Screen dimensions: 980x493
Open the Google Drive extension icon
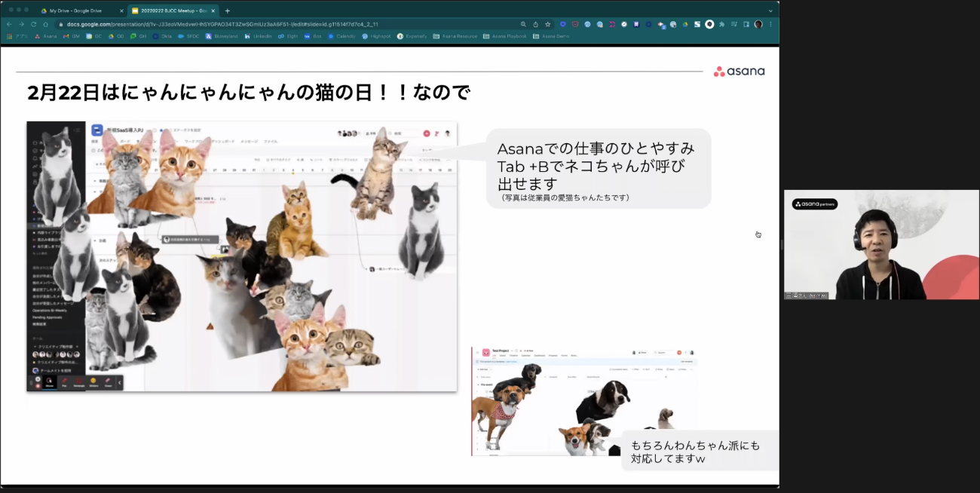pyautogui.click(x=685, y=24)
